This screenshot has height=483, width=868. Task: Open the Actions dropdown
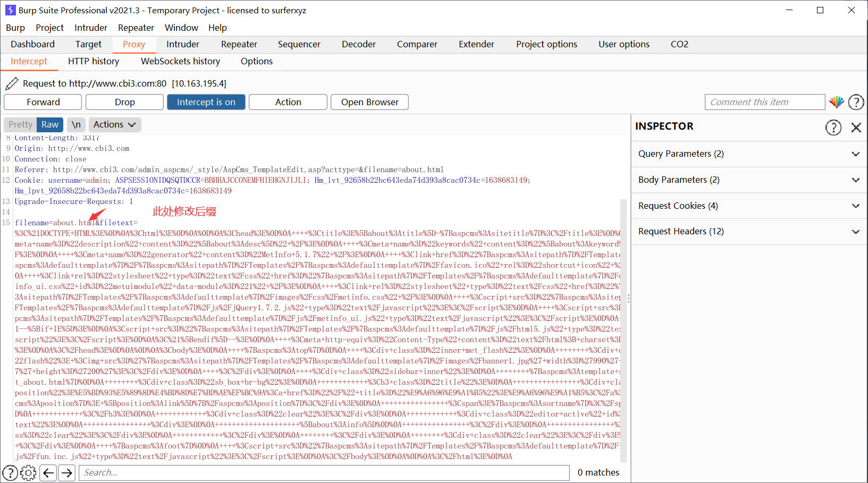(x=115, y=124)
